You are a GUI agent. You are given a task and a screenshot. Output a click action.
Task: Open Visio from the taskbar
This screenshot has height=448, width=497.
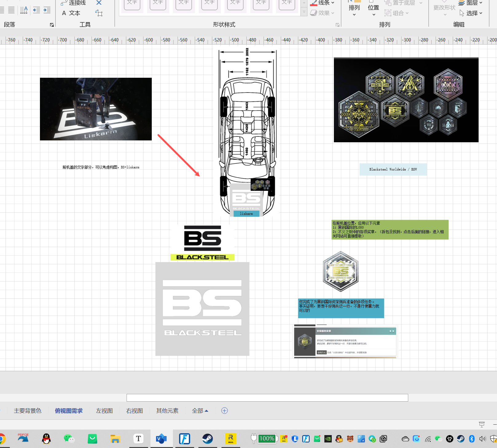(162, 438)
